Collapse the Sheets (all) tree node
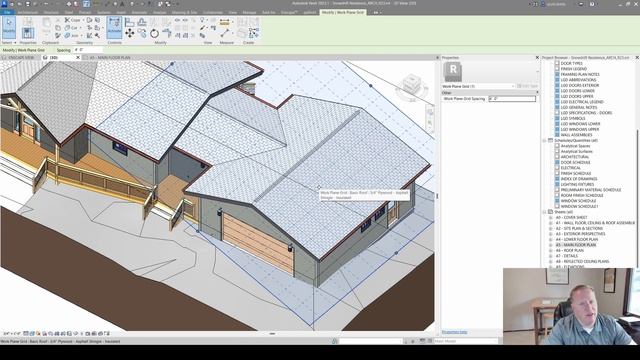Image resolution: width=640 pixels, height=360 pixels. tap(544, 212)
